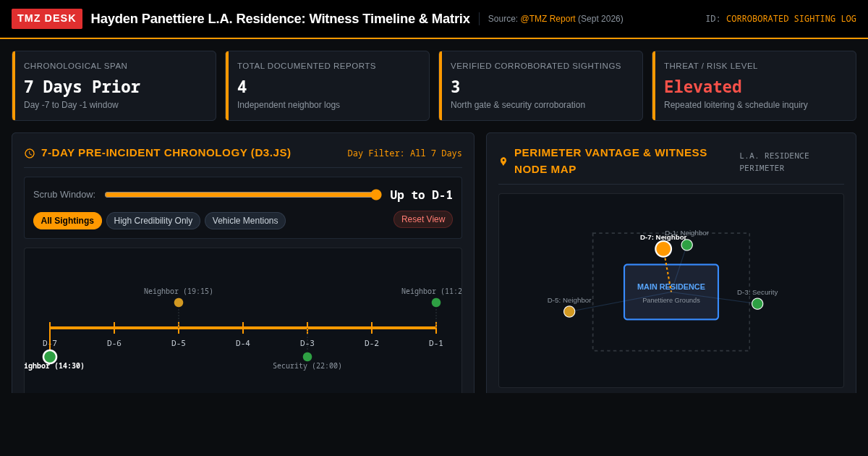This screenshot has width=868, height=456.
Task: Select the All Sightings filter
Action: [67, 221]
